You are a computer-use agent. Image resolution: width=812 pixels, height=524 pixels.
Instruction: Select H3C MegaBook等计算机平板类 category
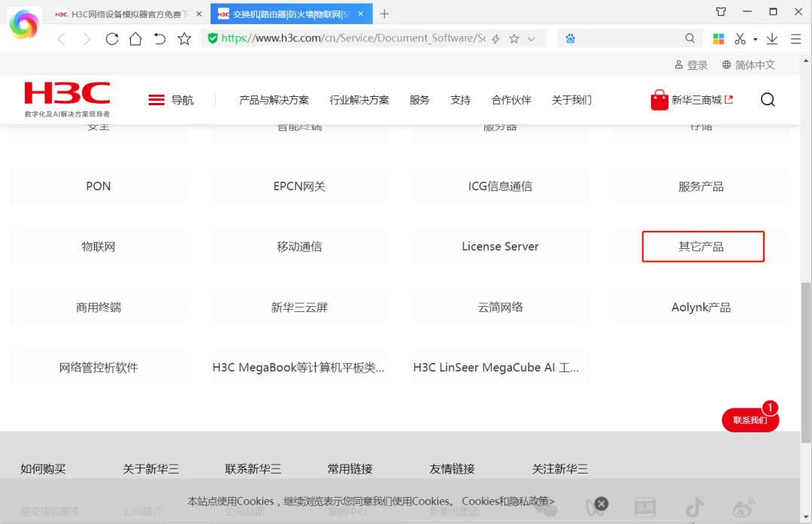tap(299, 368)
